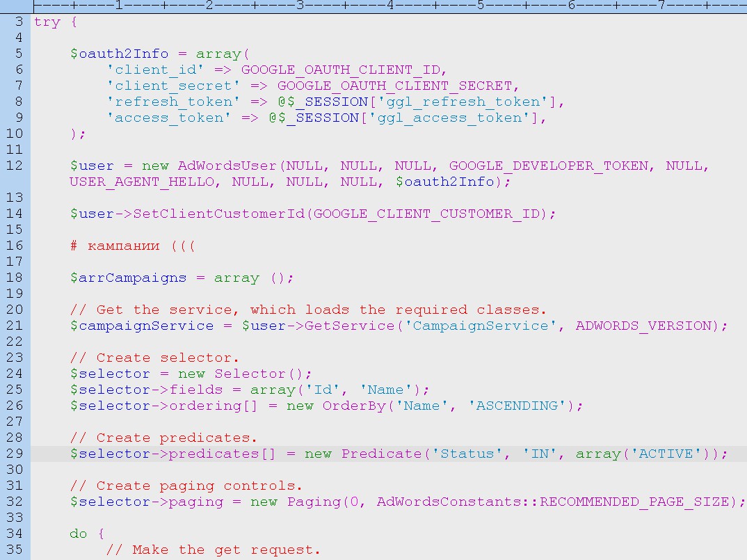Click RECOMMENDED_PAGE_SIZE constant

(x=634, y=502)
